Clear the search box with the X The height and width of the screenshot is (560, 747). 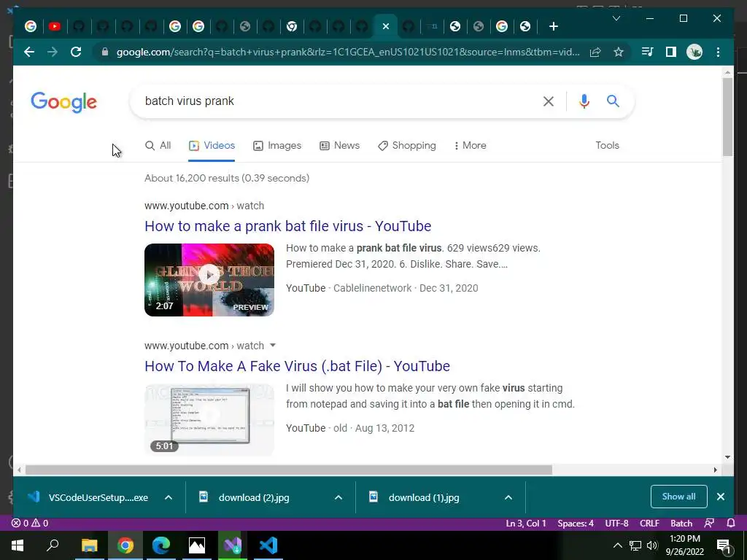pos(549,101)
